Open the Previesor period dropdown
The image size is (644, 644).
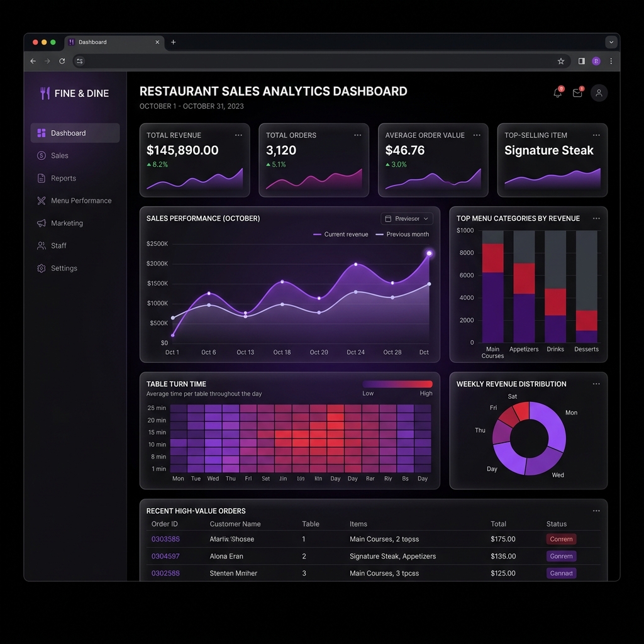(x=407, y=218)
